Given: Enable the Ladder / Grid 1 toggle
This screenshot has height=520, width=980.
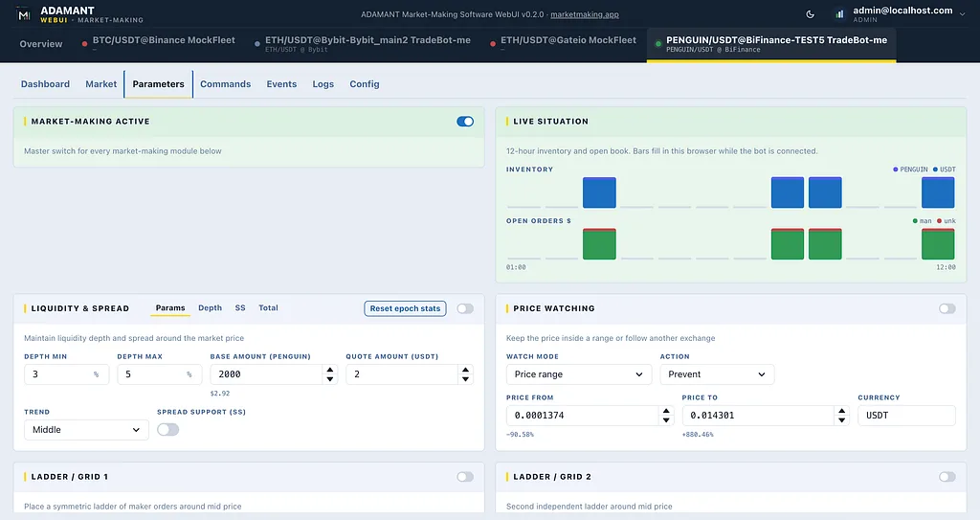Looking at the screenshot, I should pyautogui.click(x=465, y=477).
